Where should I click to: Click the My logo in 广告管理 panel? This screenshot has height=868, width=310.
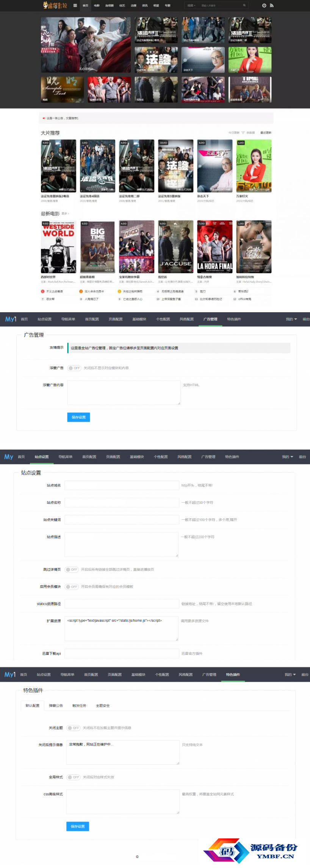point(11,319)
